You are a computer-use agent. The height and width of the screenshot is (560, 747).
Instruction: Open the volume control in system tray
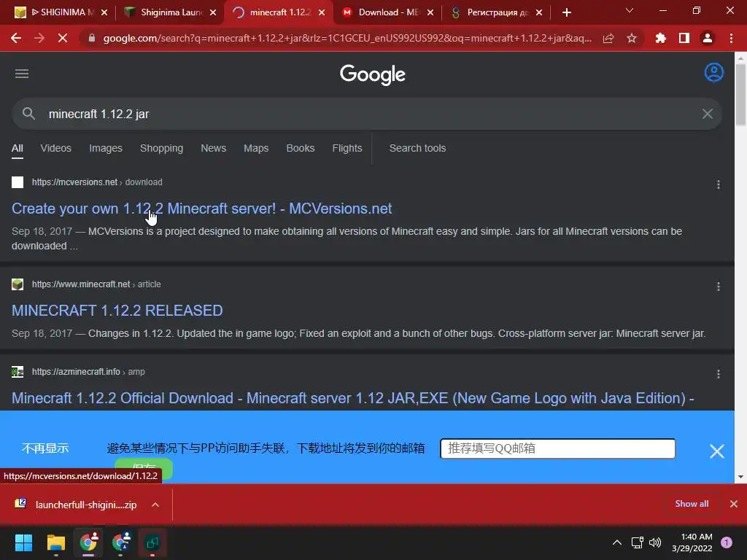[655, 542]
